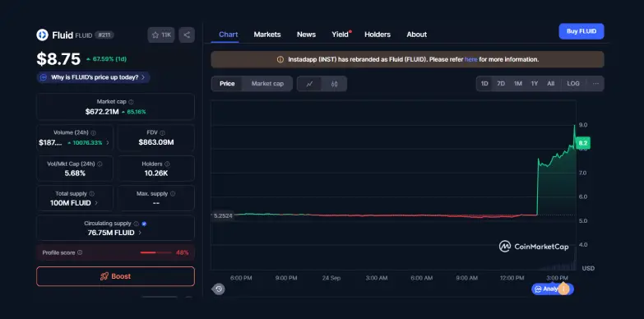This screenshot has height=319, width=644.
Task: Add FLUID to watchlist via star button
Action: tap(161, 35)
